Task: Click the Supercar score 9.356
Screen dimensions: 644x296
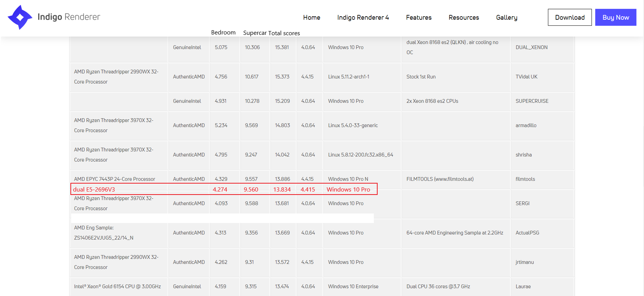Action: point(251,233)
